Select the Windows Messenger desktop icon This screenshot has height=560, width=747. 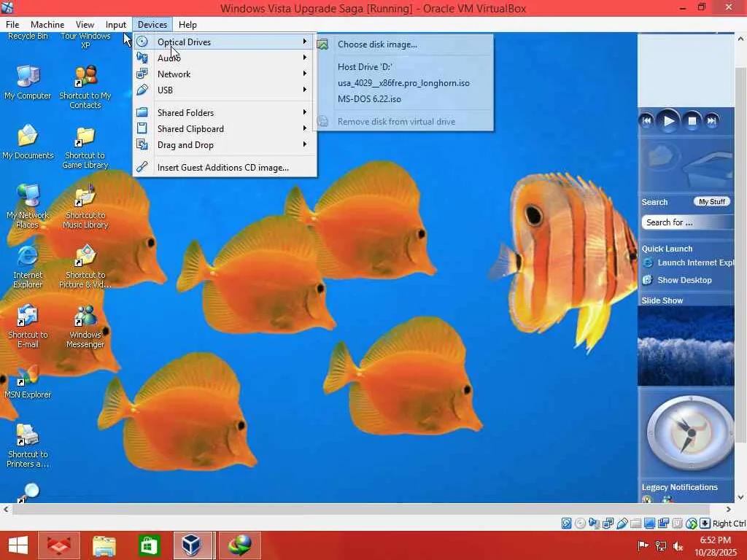click(85, 326)
